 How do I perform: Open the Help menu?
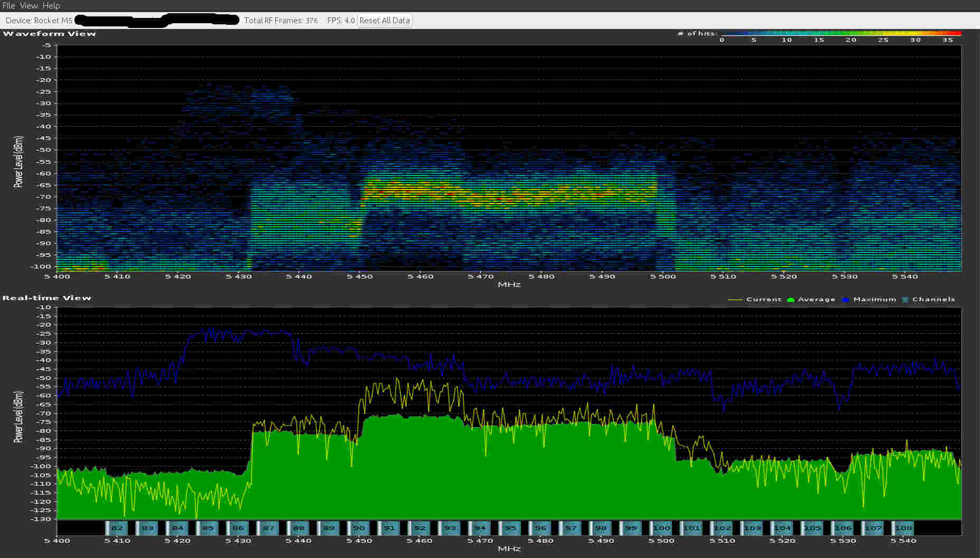[x=51, y=5]
